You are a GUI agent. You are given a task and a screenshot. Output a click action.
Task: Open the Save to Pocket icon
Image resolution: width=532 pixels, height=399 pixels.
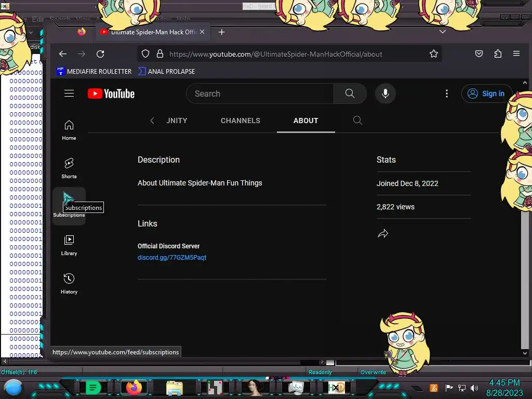pos(478,54)
